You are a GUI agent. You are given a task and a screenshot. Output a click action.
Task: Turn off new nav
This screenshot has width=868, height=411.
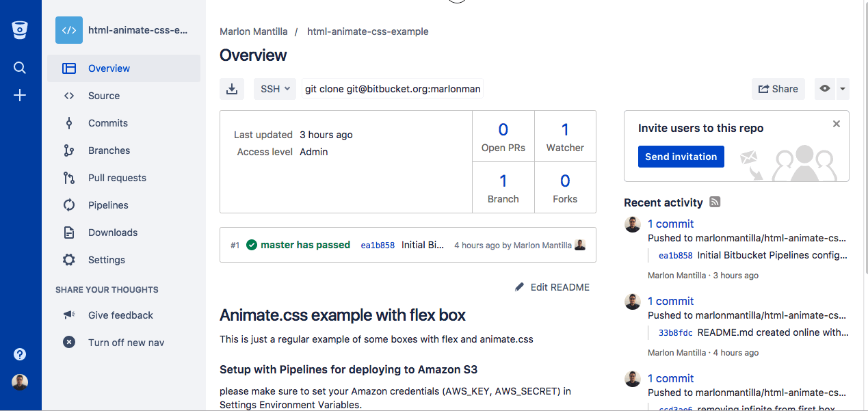(126, 342)
